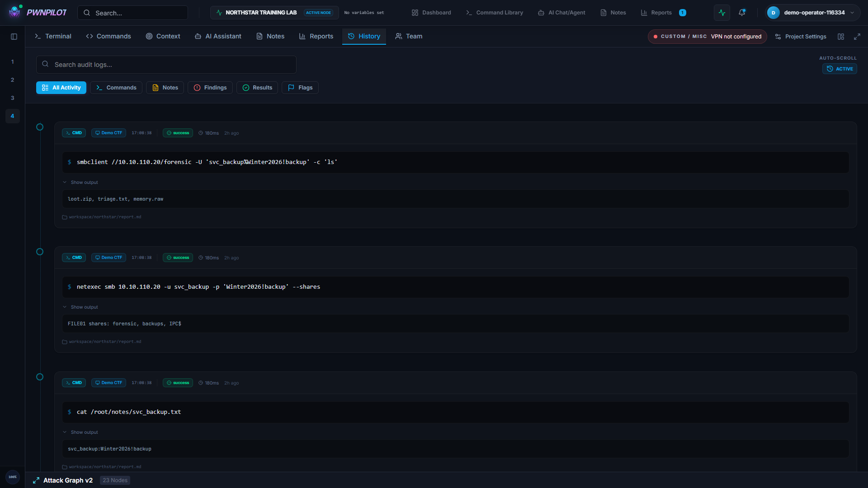This screenshot has width=868, height=488.
Task: Open the Reports notification badge
Action: pos(683,13)
